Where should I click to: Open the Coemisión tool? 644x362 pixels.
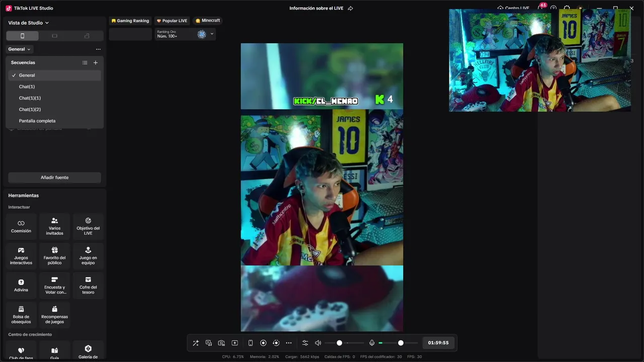click(x=21, y=227)
